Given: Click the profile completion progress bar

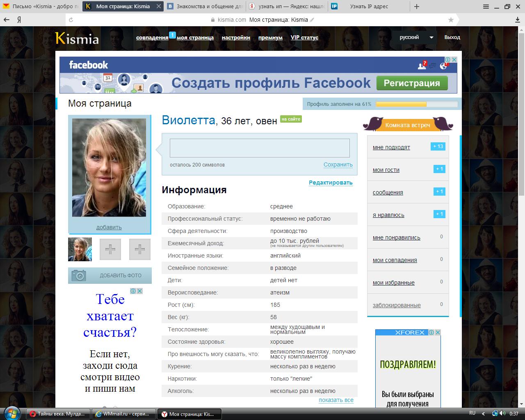Looking at the screenshot, I should point(417,104).
